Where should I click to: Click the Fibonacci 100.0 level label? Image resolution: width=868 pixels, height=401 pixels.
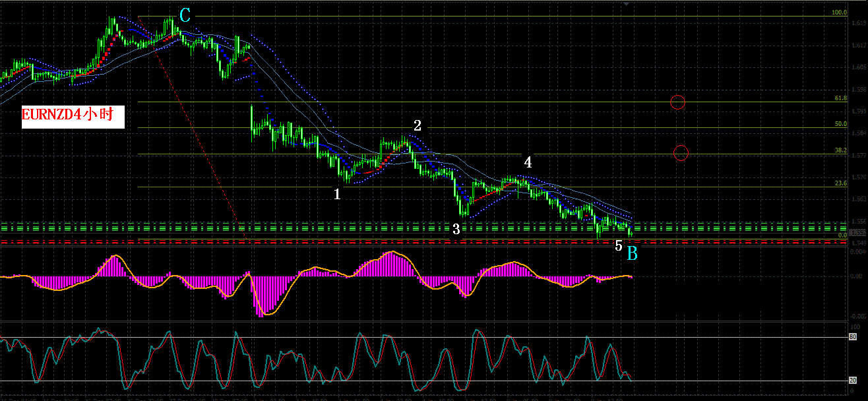839,13
